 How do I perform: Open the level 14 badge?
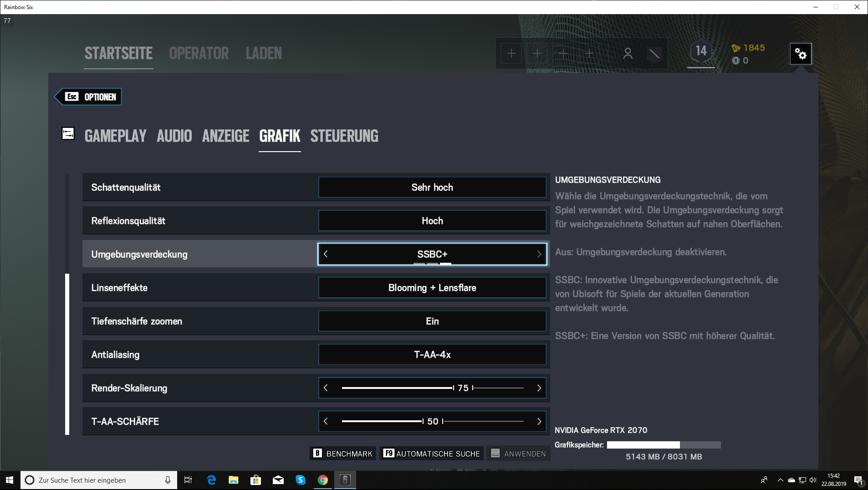coord(701,51)
